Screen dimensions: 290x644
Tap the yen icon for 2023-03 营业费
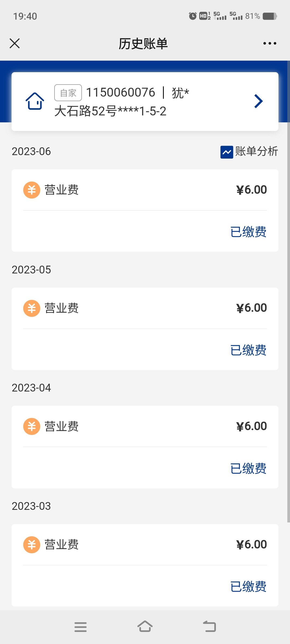click(x=32, y=545)
